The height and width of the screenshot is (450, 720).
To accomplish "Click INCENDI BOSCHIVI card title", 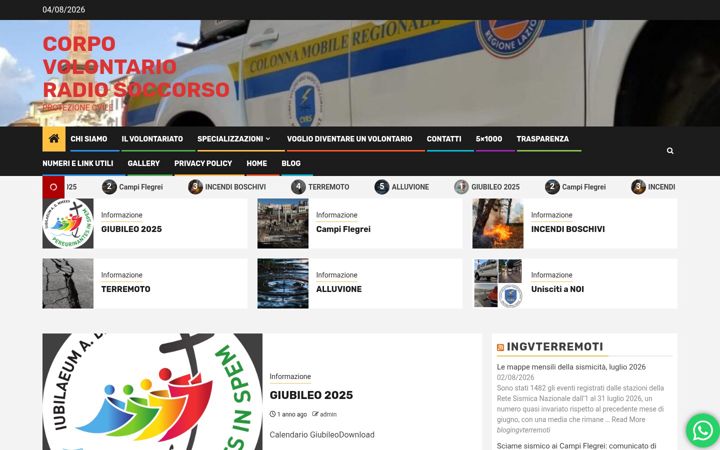I will click(x=568, y=229).
